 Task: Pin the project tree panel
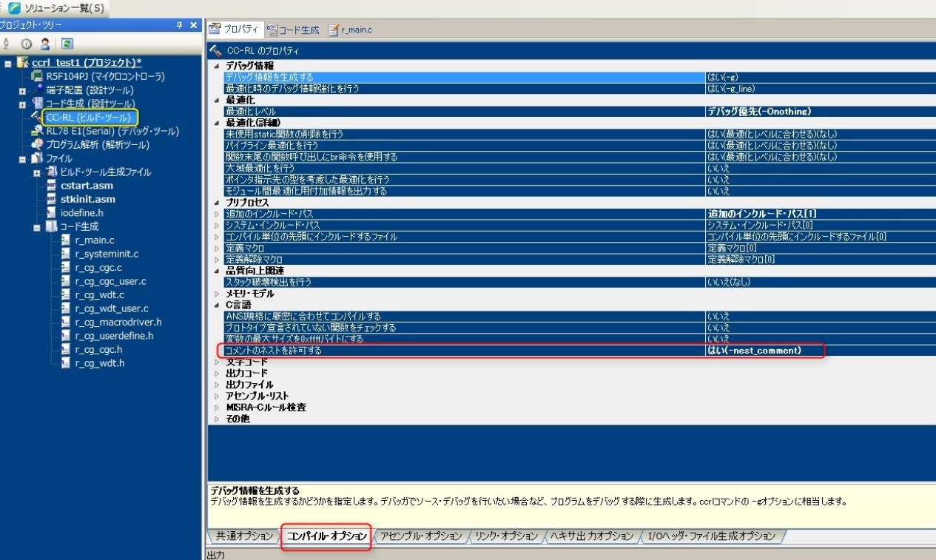[180, 25]
